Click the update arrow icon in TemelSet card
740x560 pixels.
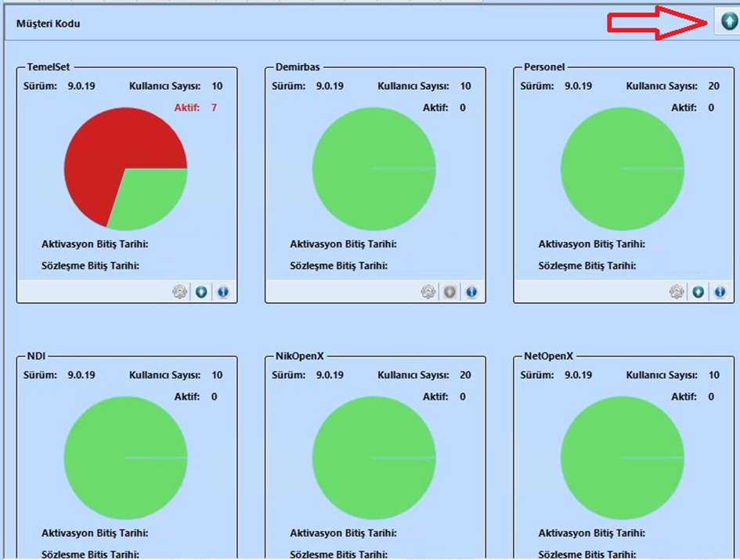point(201,292)
